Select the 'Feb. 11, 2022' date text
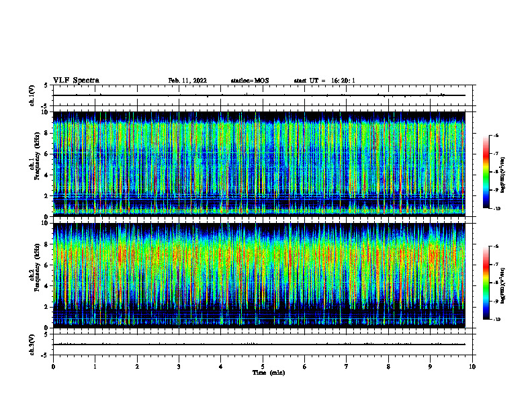The image size is (532, 411). (187, 81)
